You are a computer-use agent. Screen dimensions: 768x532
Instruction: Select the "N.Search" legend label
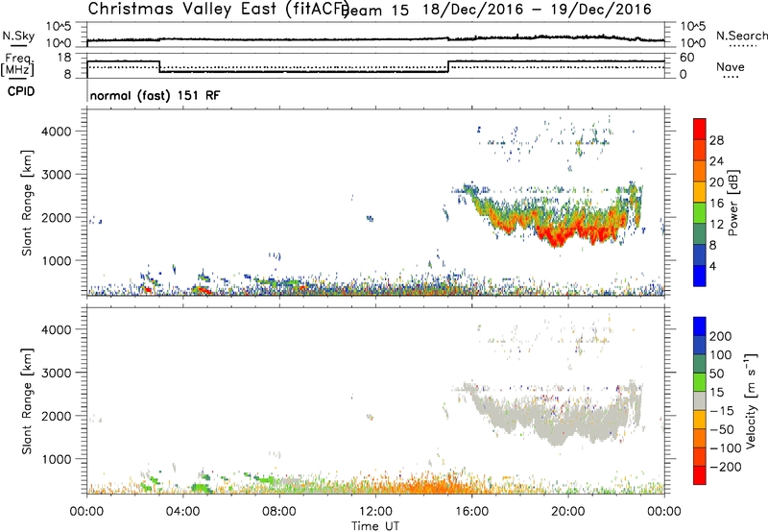point(741,36)
